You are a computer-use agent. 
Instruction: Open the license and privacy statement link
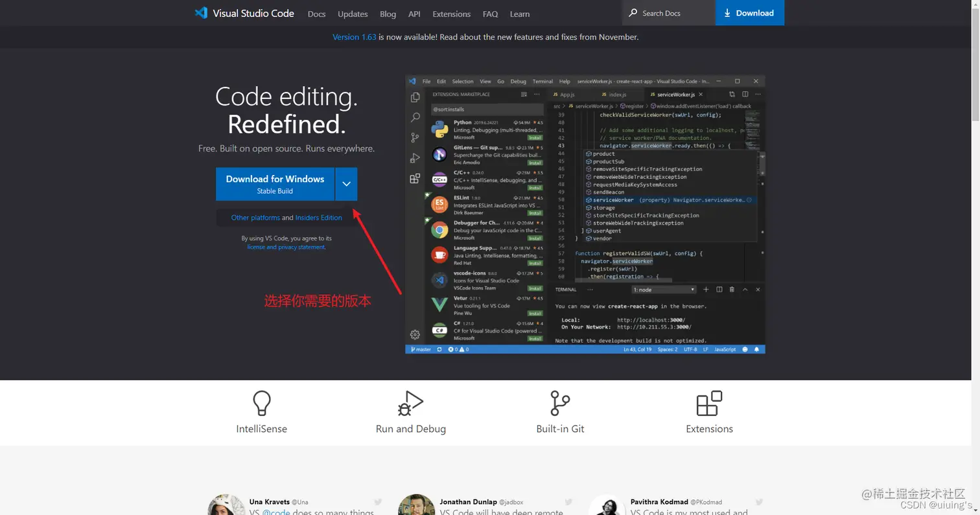pos(286,247)
